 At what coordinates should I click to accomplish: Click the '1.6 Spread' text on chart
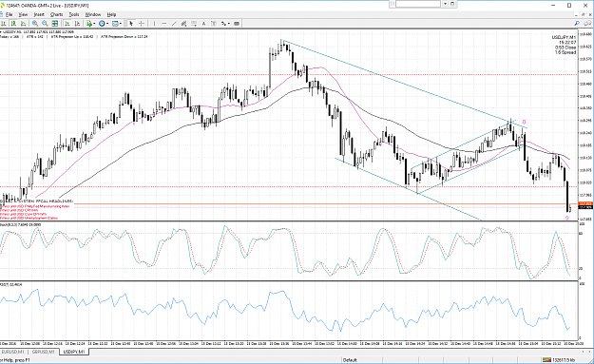point(565,52)
